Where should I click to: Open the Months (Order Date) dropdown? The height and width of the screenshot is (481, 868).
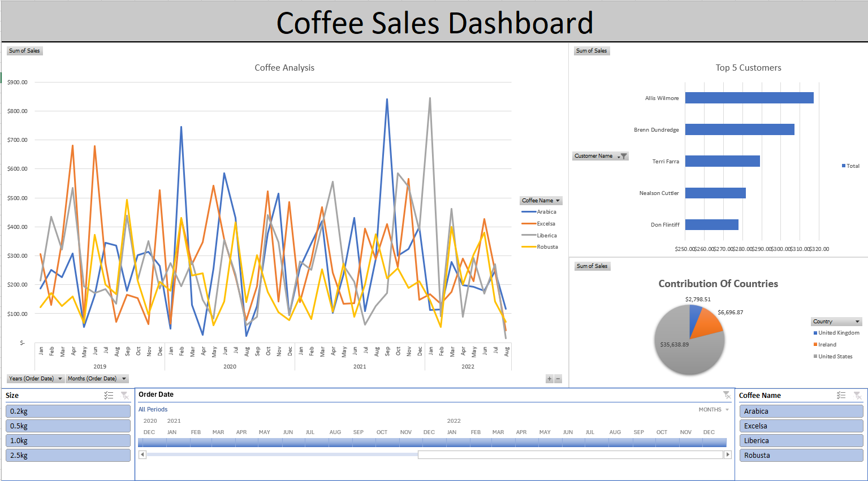click(x=124, y=379)
